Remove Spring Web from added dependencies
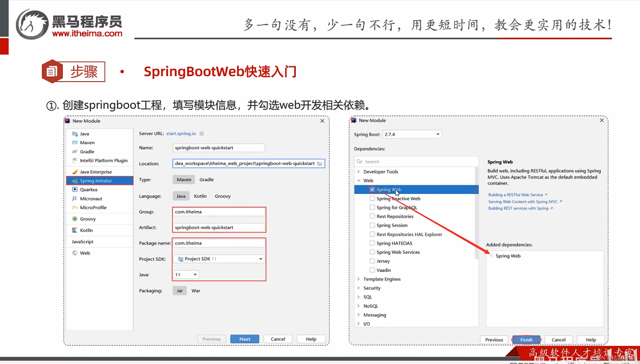This screenshot has height=364, width=640. pos(491,256)
